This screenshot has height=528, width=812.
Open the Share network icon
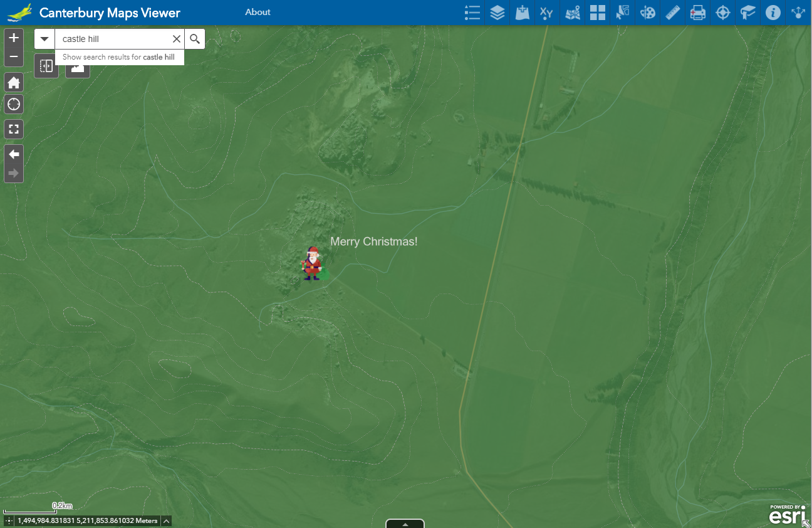798,13
